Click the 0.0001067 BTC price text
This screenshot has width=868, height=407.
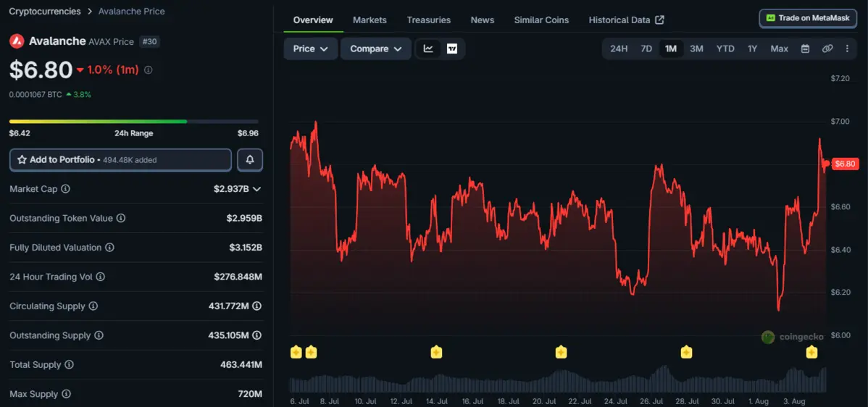(x=36, y=95)
